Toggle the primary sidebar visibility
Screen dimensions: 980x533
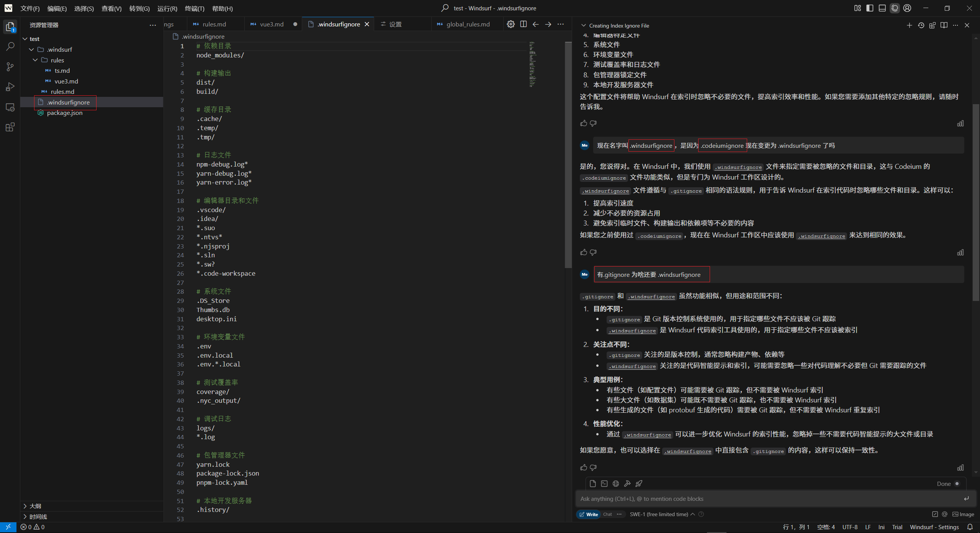click(870, 8)
